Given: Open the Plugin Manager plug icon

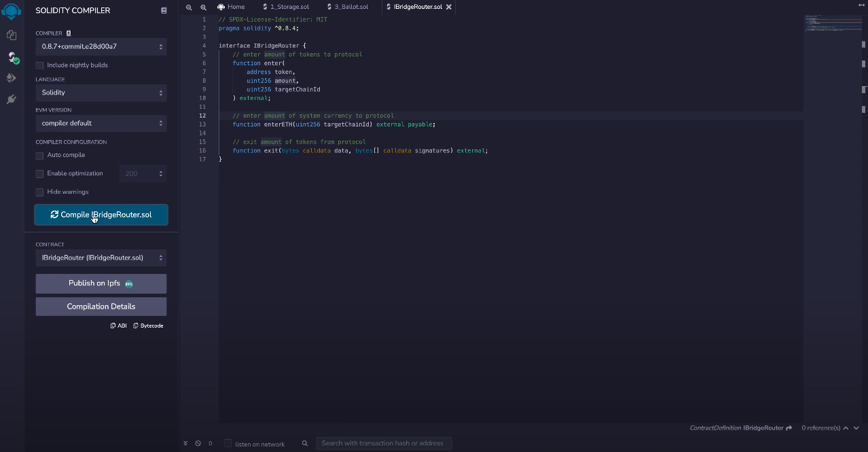Looking at the screenshot, I should (x=12, y=99).
